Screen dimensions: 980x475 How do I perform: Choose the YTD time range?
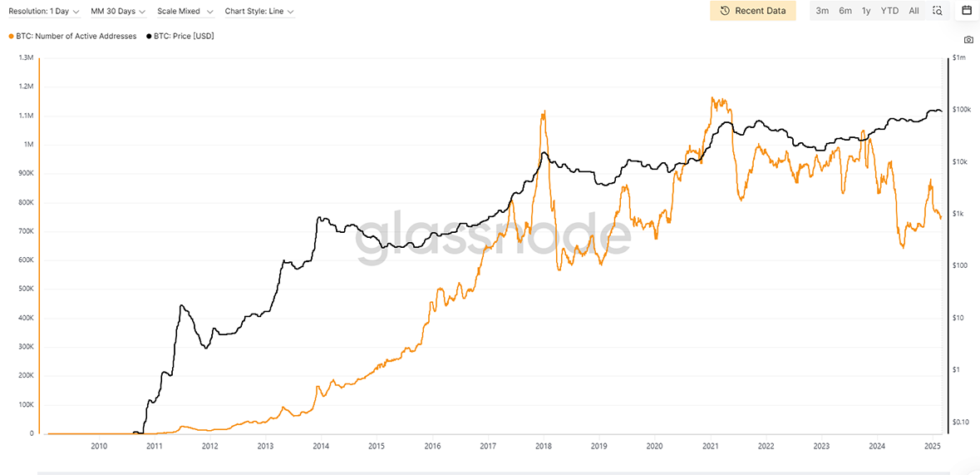click(x=889, y=11)
